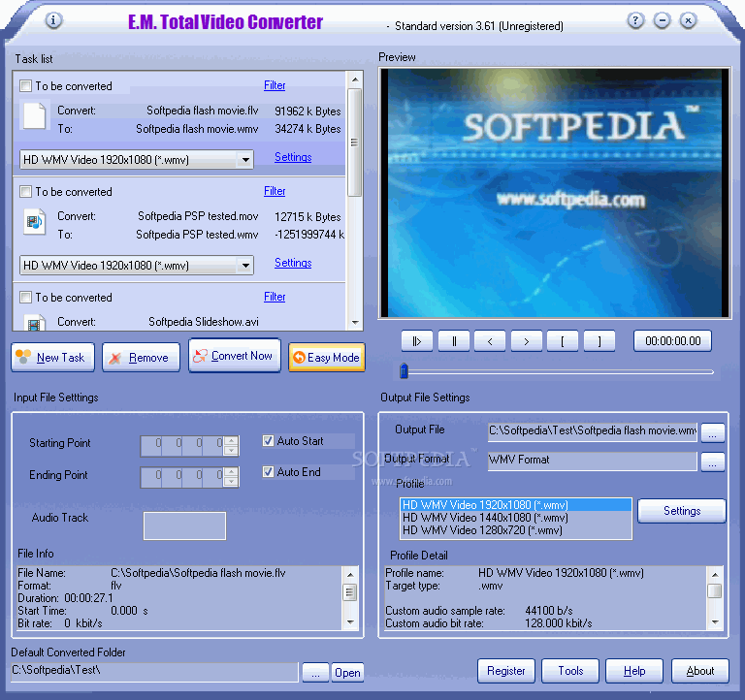Viewport: 745px width, 700px height.
Task: Step forward with the > preview button
Action: pos(527,341)
